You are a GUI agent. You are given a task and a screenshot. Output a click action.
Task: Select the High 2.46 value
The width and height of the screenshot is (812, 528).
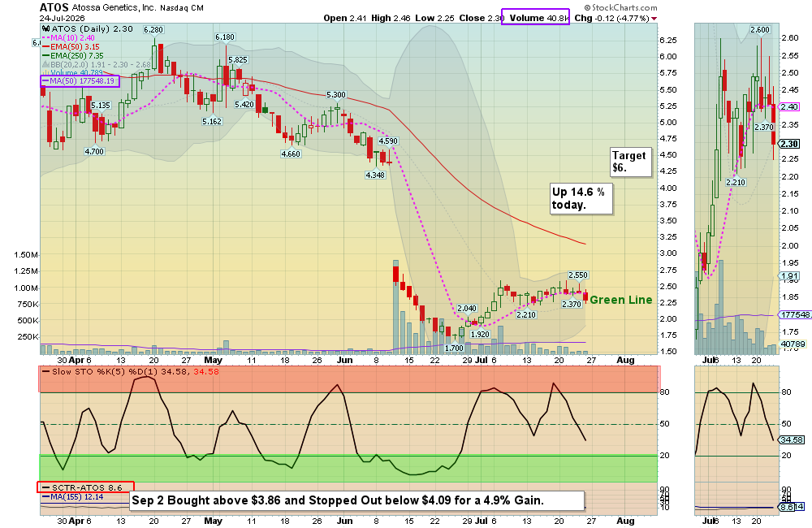[391, 18]
